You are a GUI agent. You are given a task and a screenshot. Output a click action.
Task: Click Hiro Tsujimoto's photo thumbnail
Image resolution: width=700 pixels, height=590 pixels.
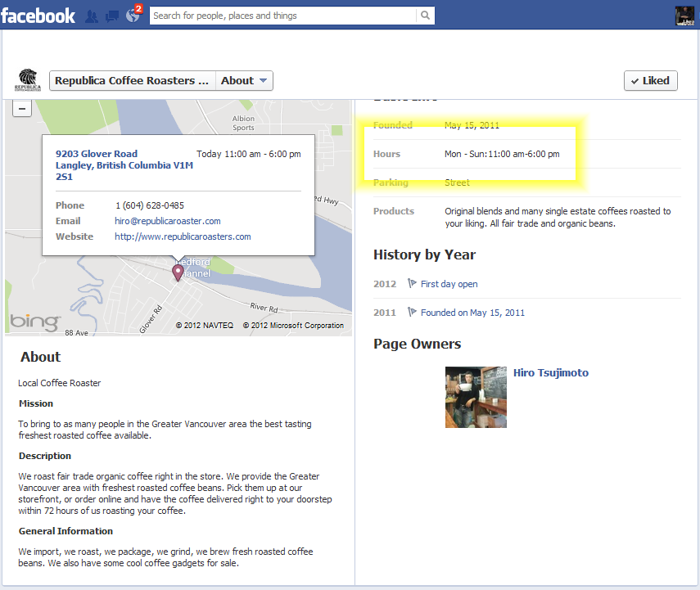(476, 397)
